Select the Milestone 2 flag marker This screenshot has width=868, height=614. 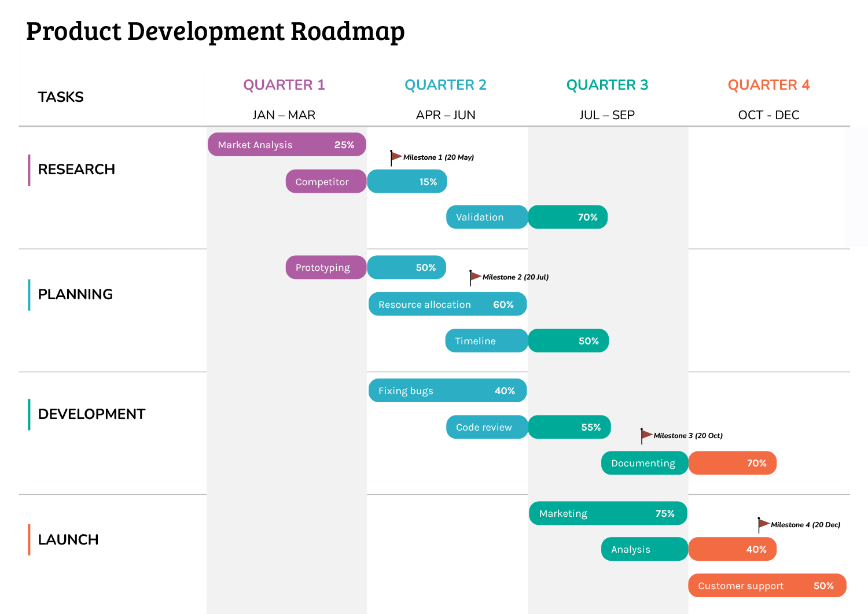tap(475, 275)
